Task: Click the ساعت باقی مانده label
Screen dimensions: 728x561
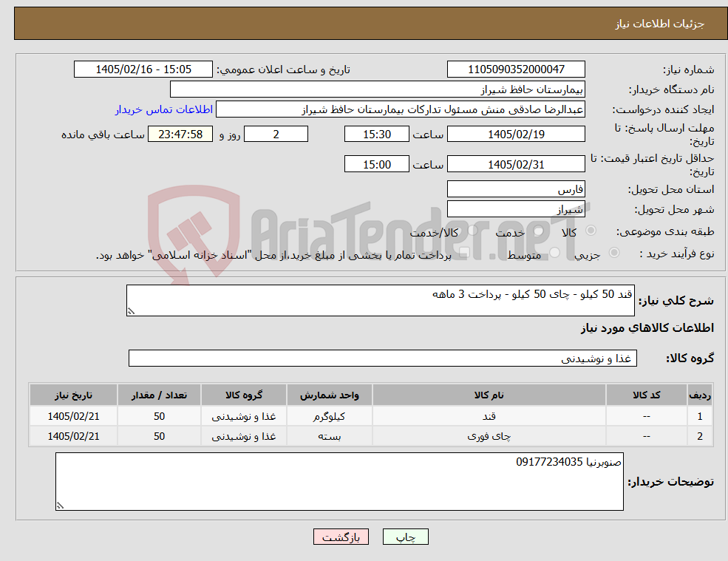Action: [x=103, y=135]
